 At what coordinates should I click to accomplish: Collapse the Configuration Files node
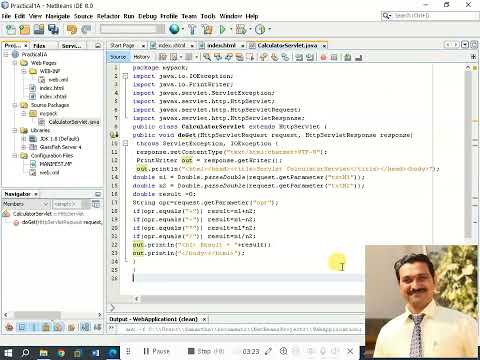point(15,156)
